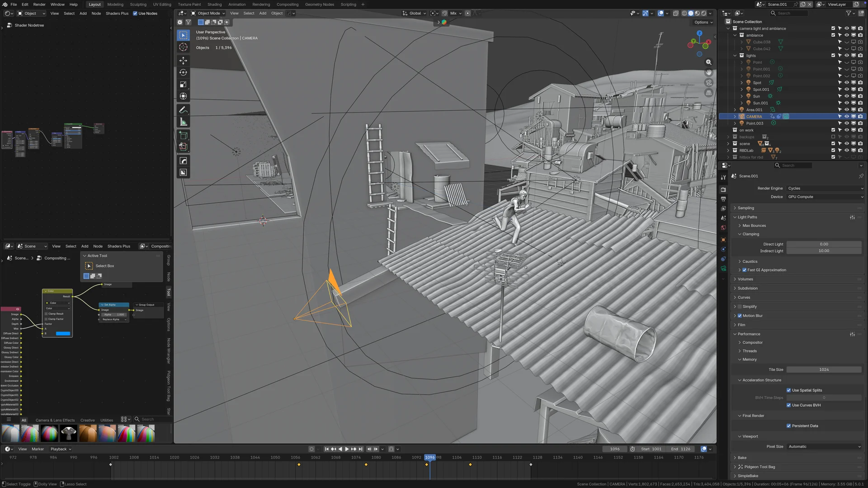The height and width of the screenshot is (488, 868).
Task: Switch to the Shading workspace tab
Action: click(x=214, y=5)
